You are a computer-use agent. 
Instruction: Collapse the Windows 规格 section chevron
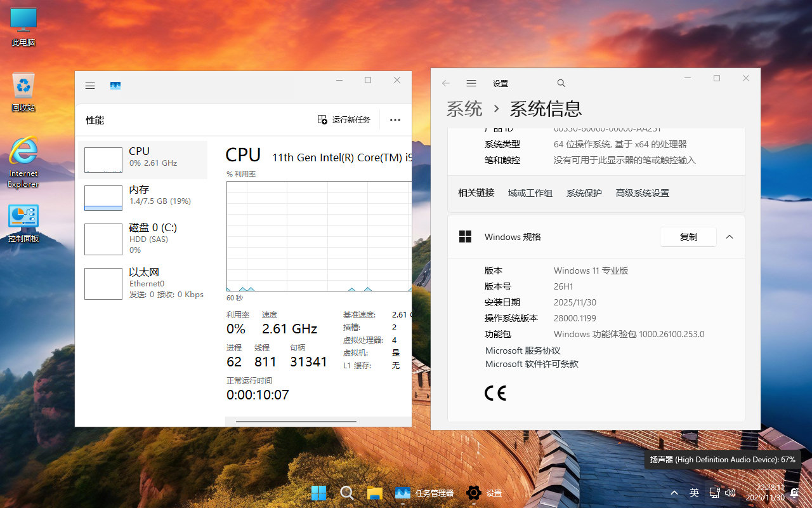(729, 236)
